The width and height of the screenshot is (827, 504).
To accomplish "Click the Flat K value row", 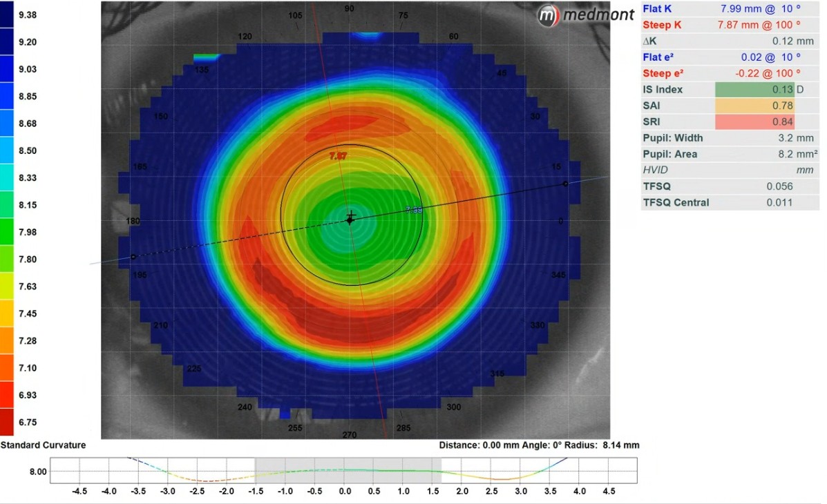I will click(x=730, y=8).
